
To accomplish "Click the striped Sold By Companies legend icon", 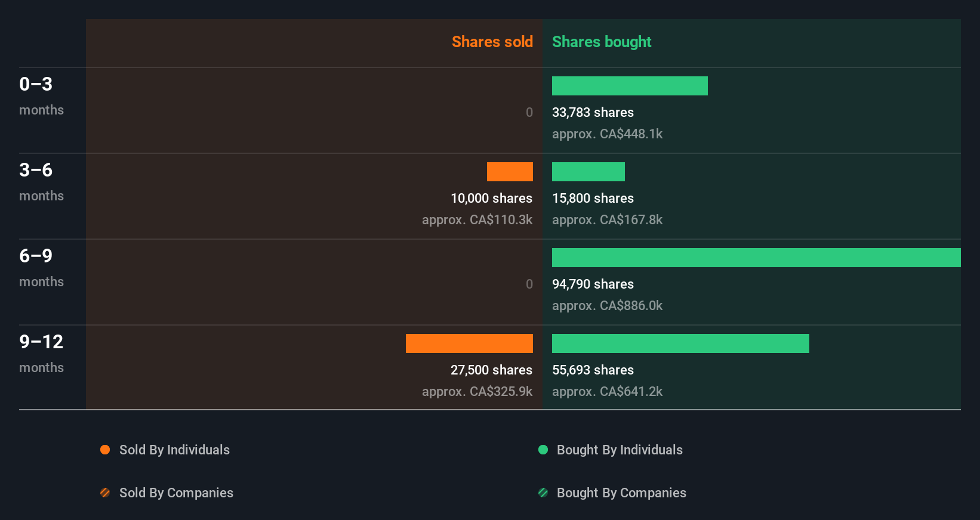I will point(105,493).
